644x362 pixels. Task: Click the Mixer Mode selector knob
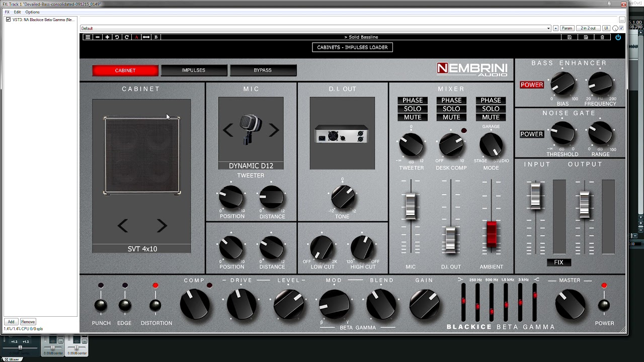(x=491, y=145)
